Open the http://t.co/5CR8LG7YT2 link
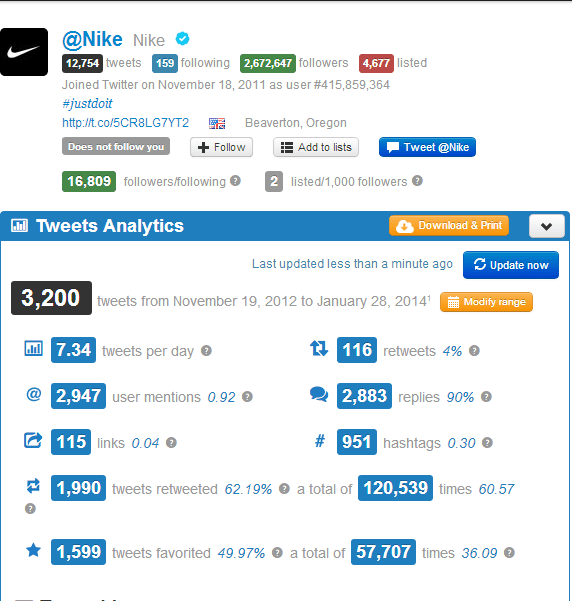The image size is (572, 601). (125, 123)
